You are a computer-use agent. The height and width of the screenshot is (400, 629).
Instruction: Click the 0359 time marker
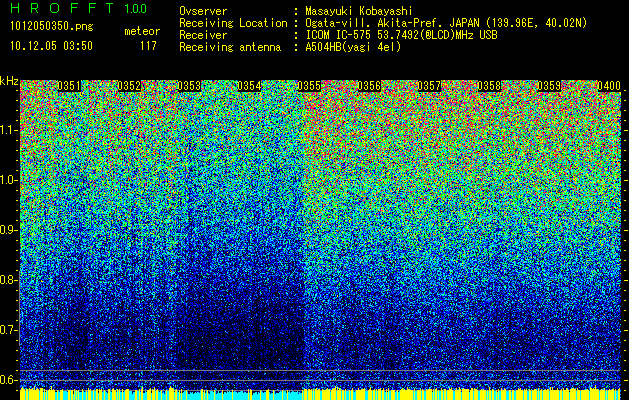[549, 86]
